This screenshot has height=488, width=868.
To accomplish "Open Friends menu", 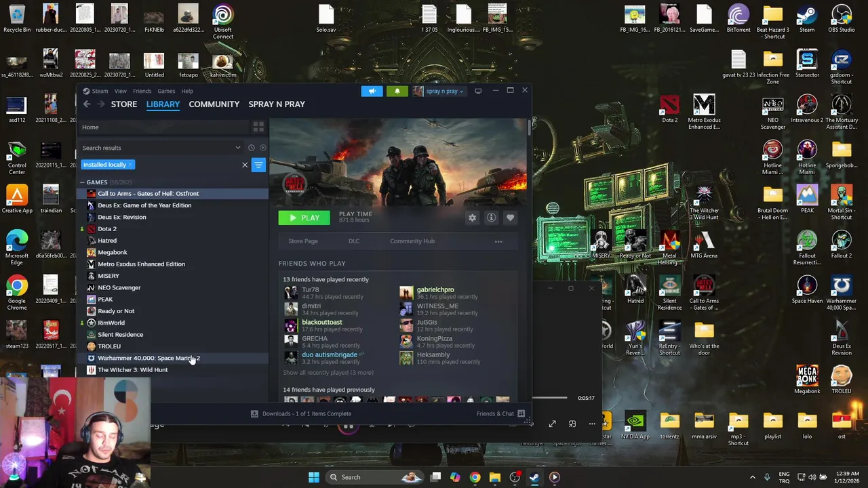I will tap(142, 91).
